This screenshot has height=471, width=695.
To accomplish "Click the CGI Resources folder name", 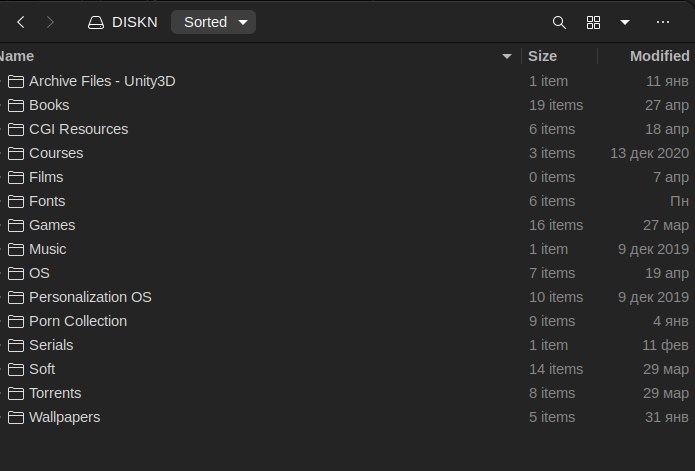I will point(78,129).
